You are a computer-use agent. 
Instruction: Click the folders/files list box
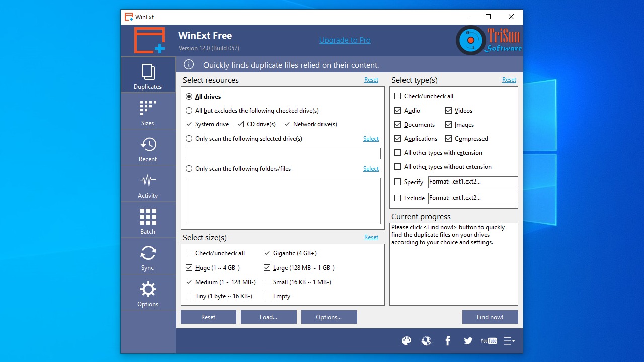coord(283,201)
